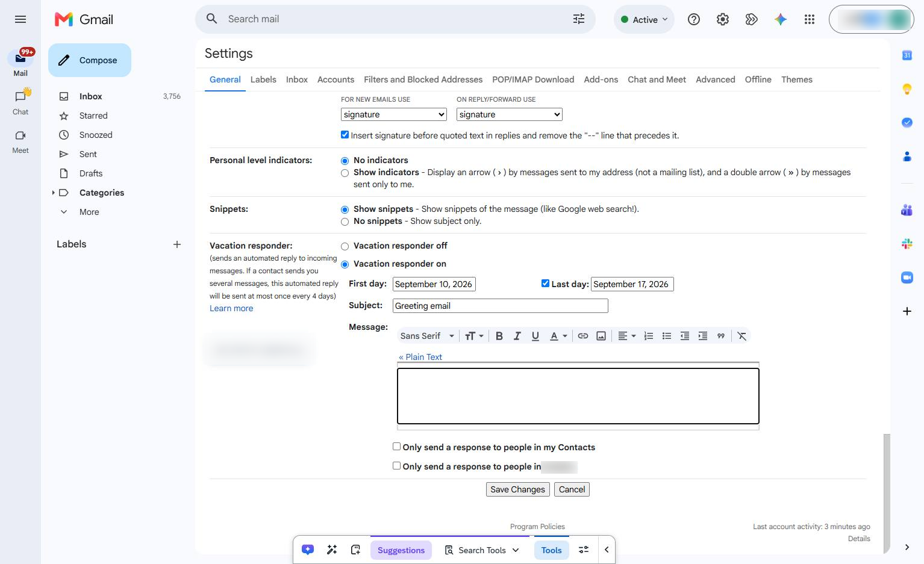Apply italic formatting in message toolbar
The width and height of the screenshot is (924, 564).
click(x=517, y=336)
